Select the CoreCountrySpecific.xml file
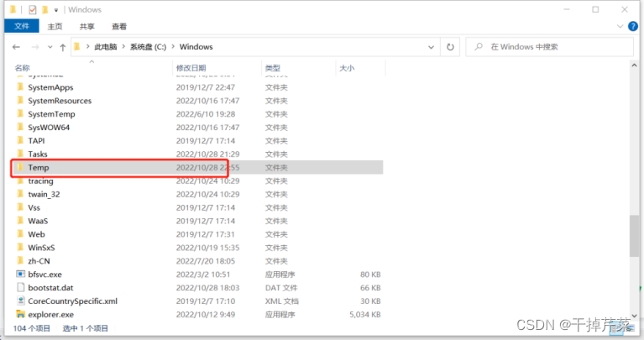The height and width of the screenshot is (340, 644). click(x=73, y=301)
